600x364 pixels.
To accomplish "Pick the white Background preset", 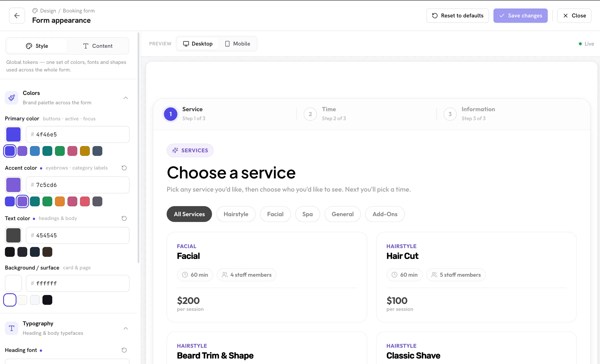I will [x=10, y=300].
